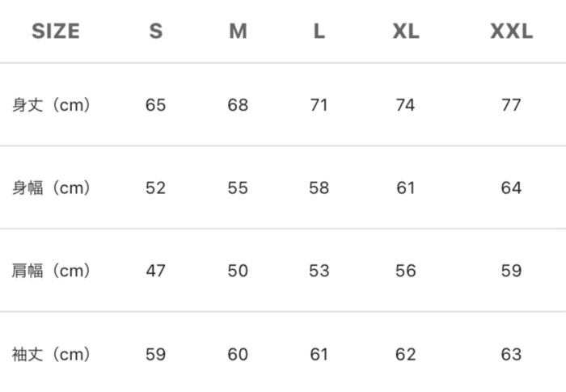
Task: Click the 肩幅（cm） row label
Action: click(x=51, y=271)
